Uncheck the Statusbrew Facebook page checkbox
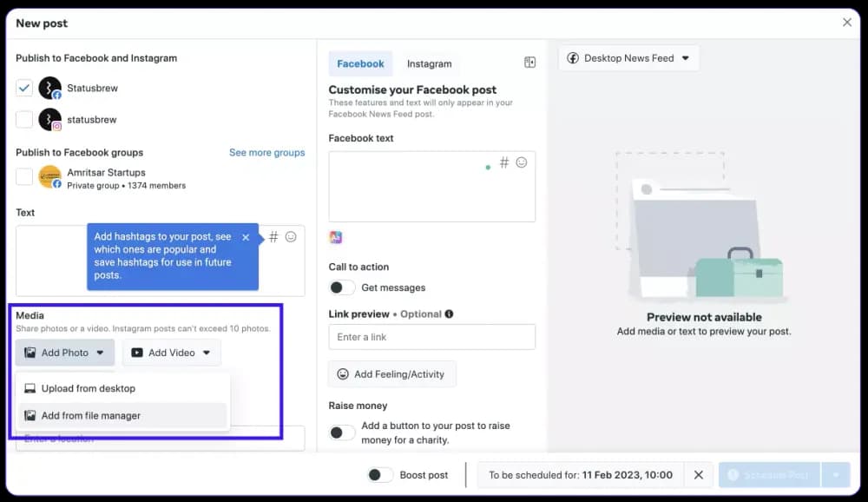The width and height of the screenshot is (868, 502). tap(24, 88)
